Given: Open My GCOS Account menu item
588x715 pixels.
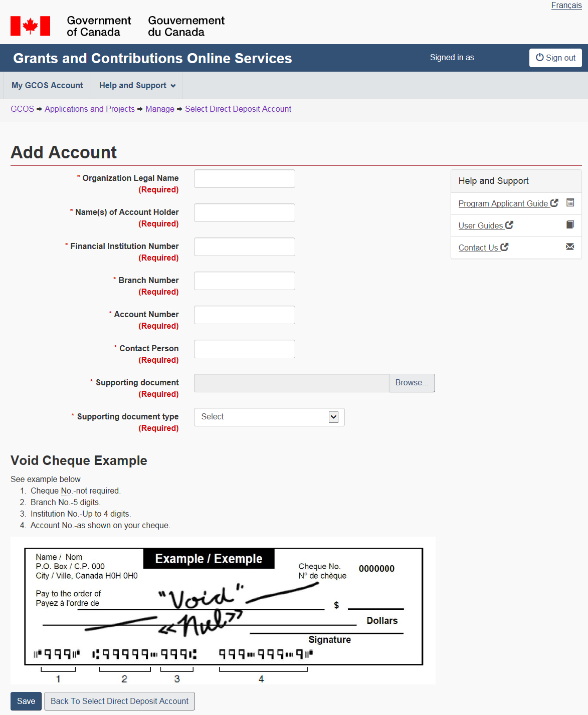Looking at the screenshot, I should click(x=47, y=86).
